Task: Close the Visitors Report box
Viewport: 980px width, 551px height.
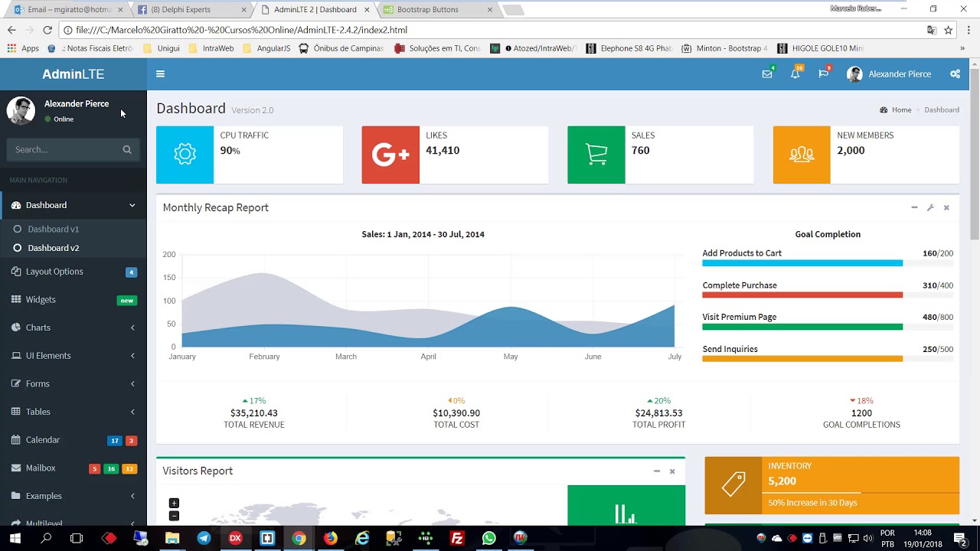Action: tap(672, 471)
